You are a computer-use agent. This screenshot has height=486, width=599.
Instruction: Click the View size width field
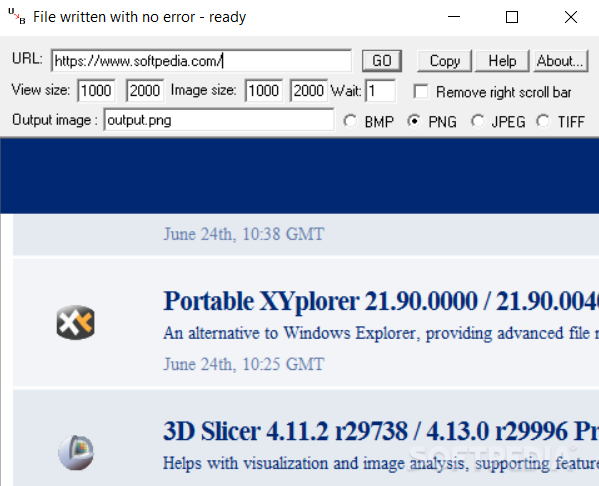point(96,91)
